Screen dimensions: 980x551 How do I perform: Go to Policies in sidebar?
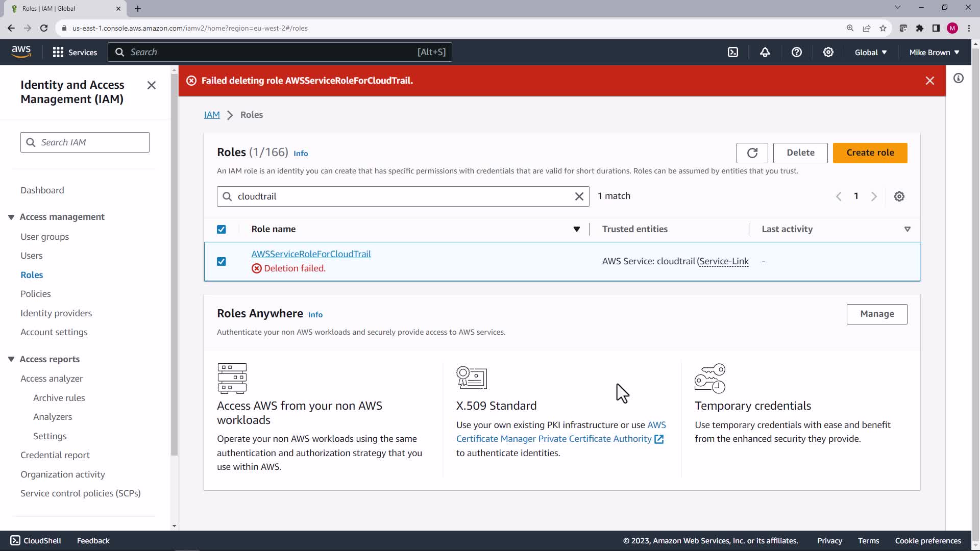coord(35,294)
